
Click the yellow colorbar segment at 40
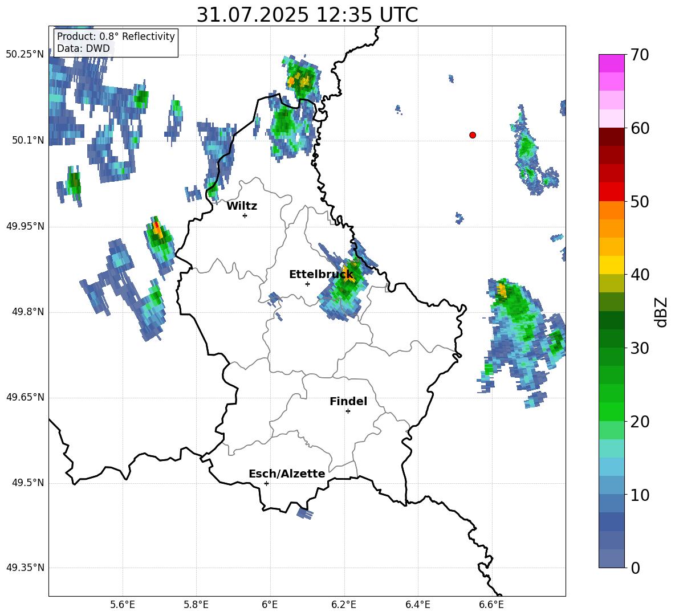pyautogui.click(x=611, y=265)
